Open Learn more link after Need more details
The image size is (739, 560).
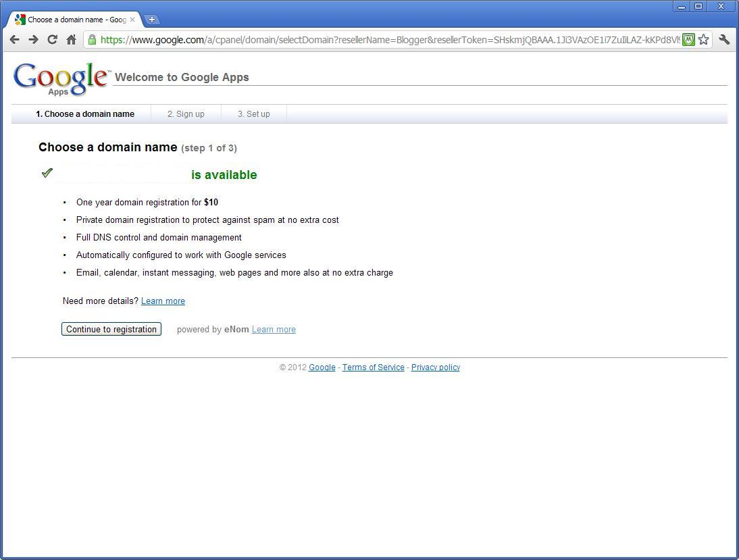tap(163, 301)
